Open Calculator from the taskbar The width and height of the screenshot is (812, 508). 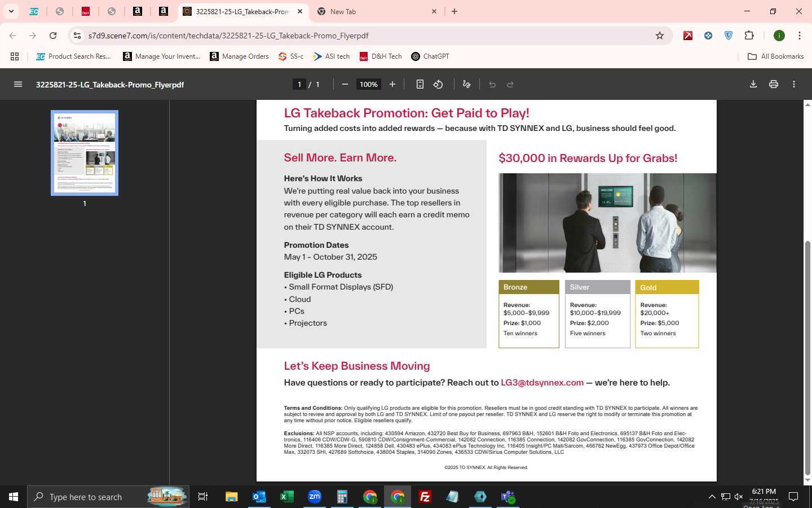[342, 497]
